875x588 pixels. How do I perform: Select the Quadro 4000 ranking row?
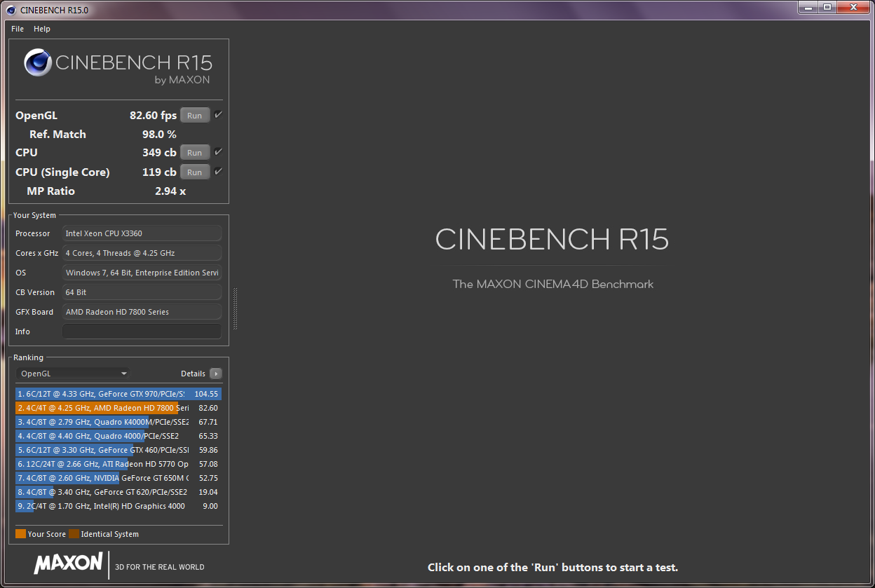(118, 436)
